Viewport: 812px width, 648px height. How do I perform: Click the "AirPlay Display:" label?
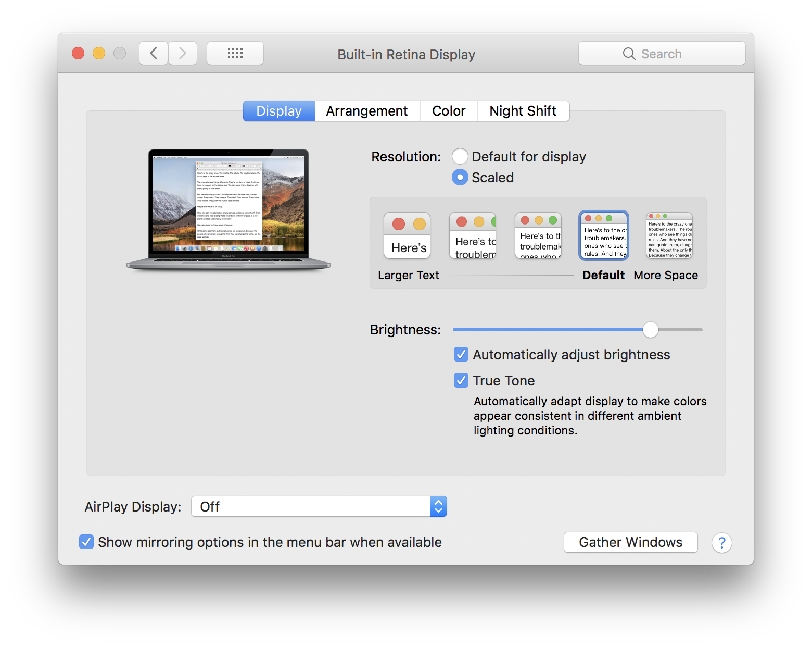133,507
